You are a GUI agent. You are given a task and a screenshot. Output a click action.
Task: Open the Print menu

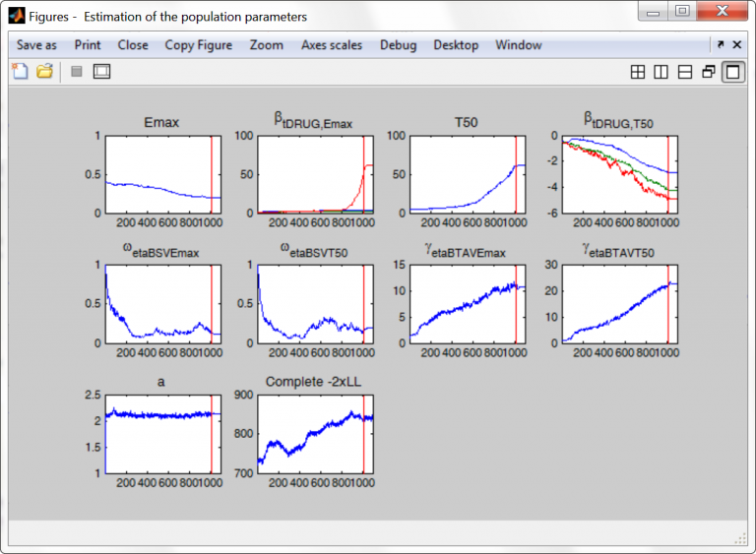pos(88,45)
